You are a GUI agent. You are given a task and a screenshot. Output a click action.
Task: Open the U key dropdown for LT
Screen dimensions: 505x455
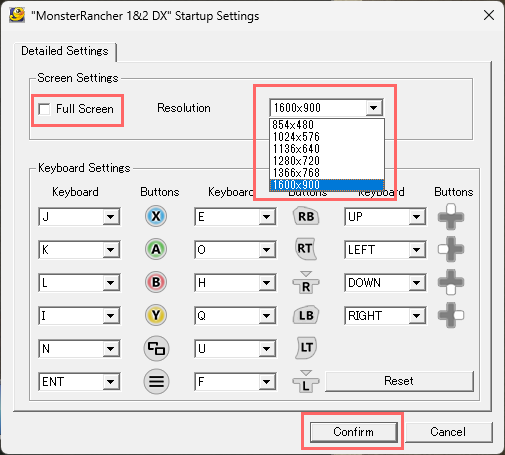tap(267, 349)
